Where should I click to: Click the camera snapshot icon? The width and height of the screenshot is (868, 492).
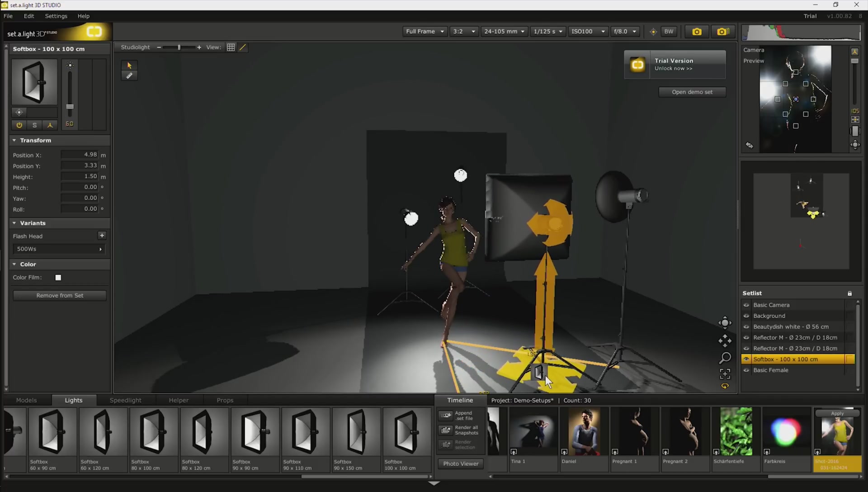pyautogui.click(x=697, y=32)
